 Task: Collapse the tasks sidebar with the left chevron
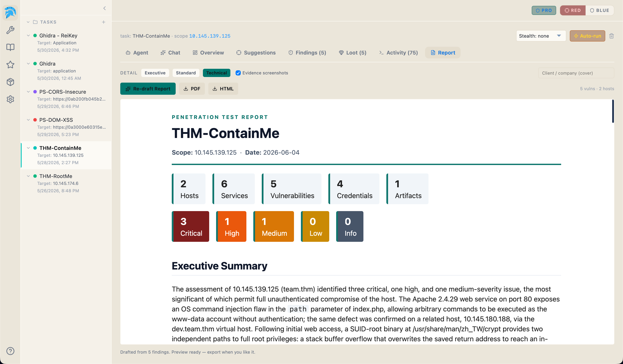coord(104,8)
